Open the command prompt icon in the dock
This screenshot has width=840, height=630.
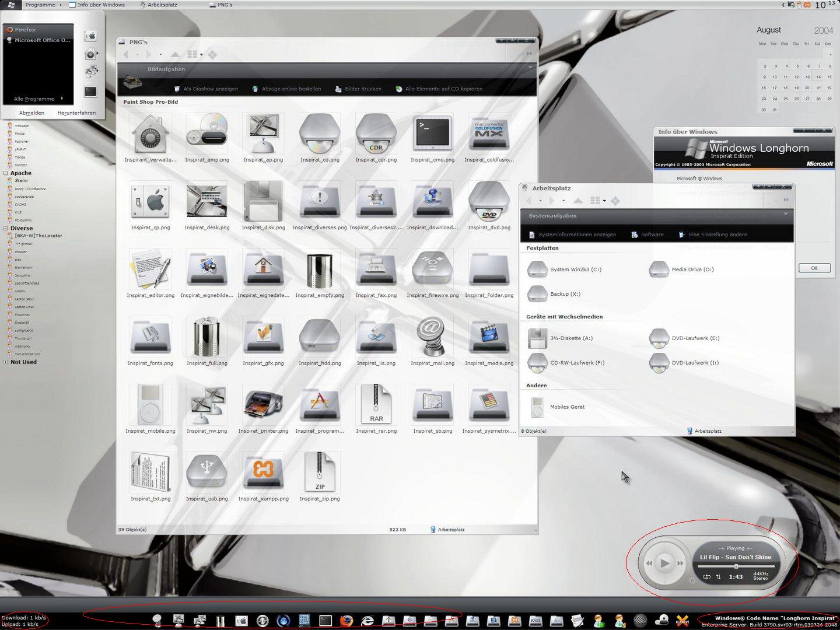325,621
